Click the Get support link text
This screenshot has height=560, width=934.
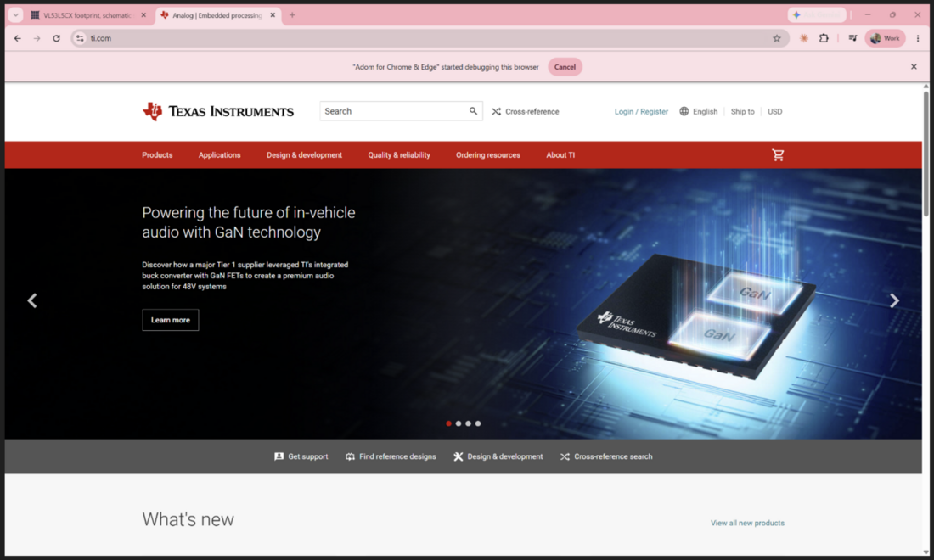(x=308, y=456)
